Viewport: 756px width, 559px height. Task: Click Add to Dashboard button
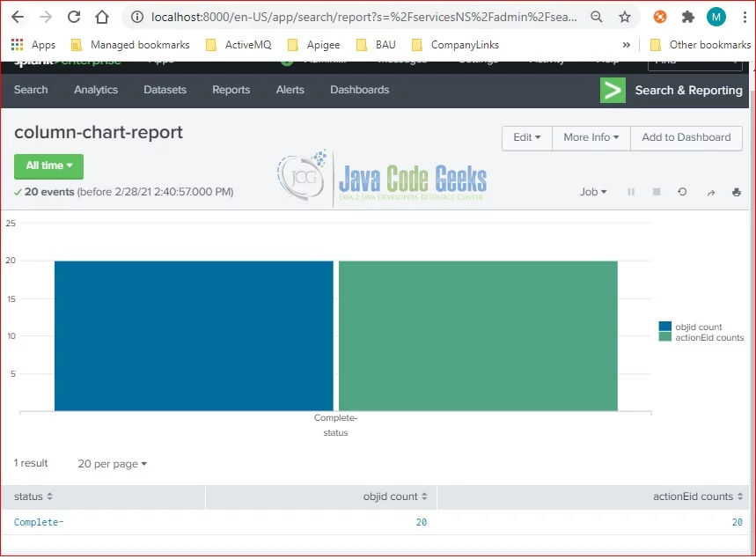pos(686,138)
